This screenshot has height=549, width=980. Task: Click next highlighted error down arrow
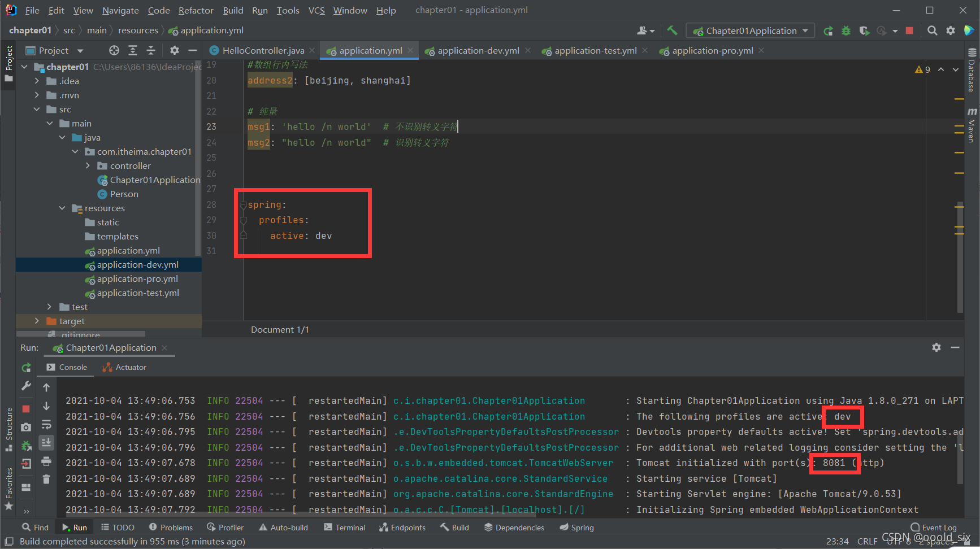pyautogui.click(x=956, y=69)
